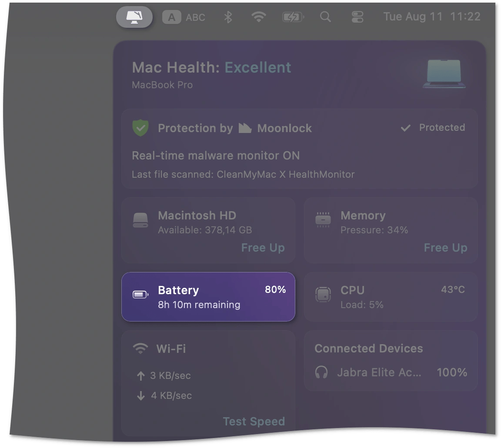Click the MacBook Pro laptop image
The width and height of the screenshot is (501, 448).
pyautogui.click(x=444, y=74)
